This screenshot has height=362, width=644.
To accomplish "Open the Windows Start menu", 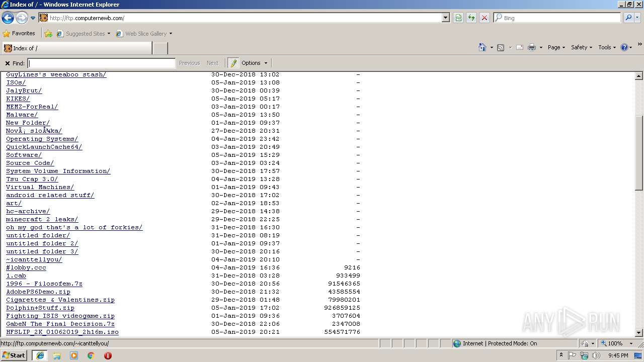I will pos(14,355).
